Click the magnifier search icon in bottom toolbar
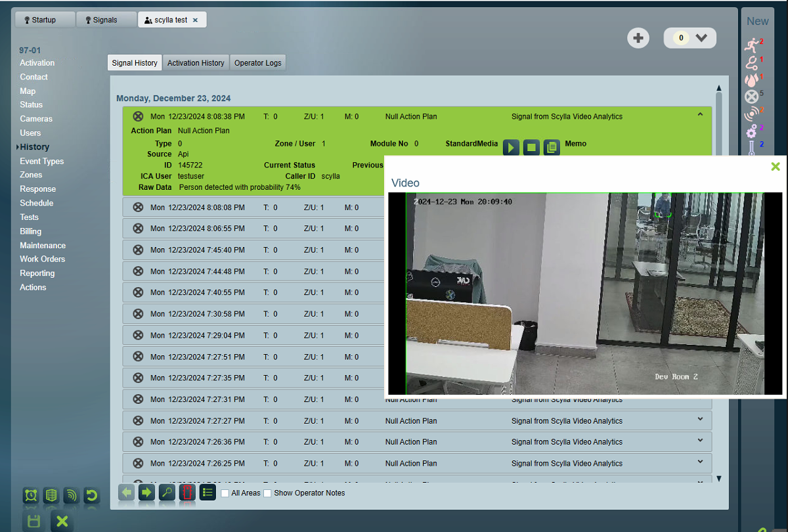Image resolution: width=788 pixels, height=532 pixels. pyautogui.click(x=167, y=493)
